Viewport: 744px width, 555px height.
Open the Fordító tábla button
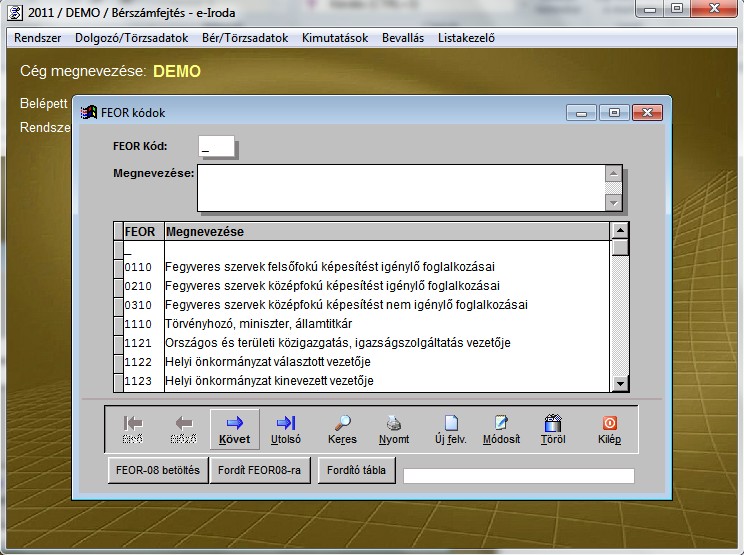point(357,470)
